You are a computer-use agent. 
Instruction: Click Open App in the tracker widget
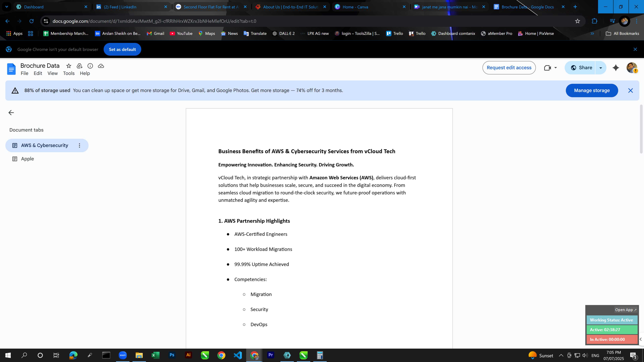[x=626, y=310]
